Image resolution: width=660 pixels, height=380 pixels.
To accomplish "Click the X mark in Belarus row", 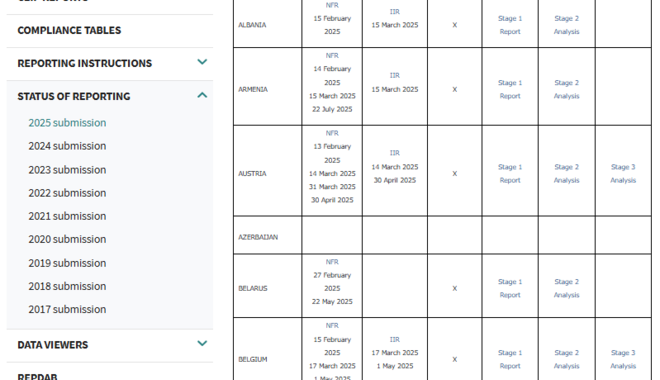I will click(x=455, y=288).
